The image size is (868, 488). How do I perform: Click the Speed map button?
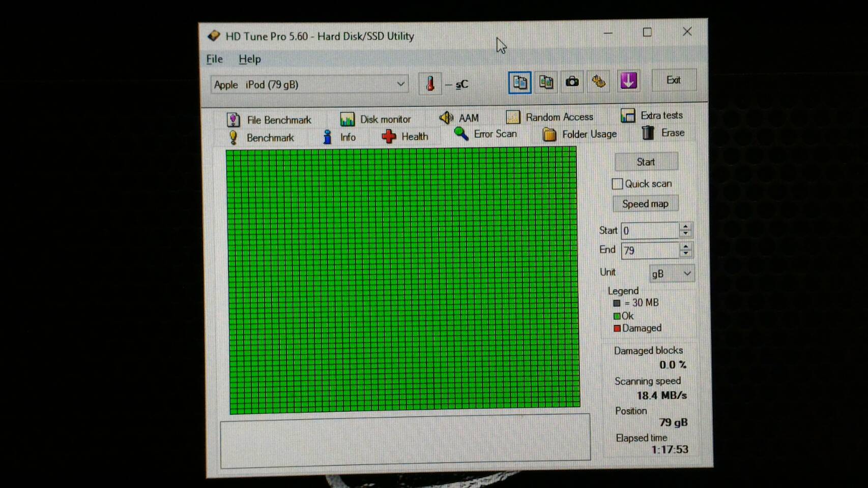(x=645, y=204)
